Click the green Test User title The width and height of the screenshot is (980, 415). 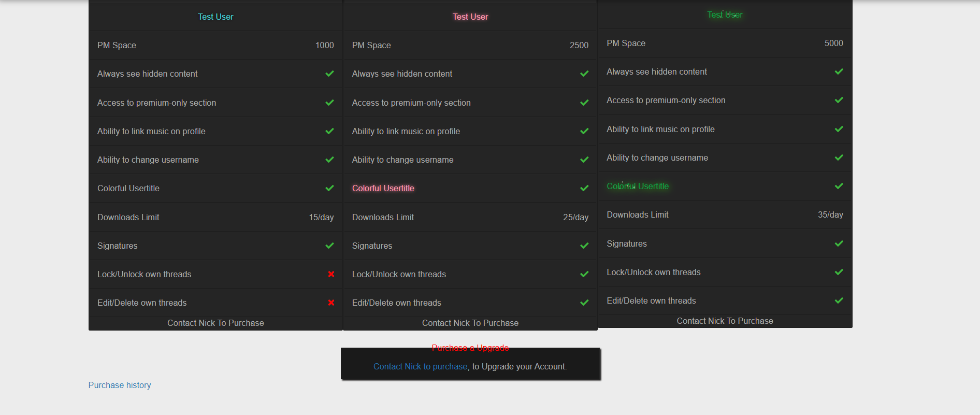click(x=725, y=15)
